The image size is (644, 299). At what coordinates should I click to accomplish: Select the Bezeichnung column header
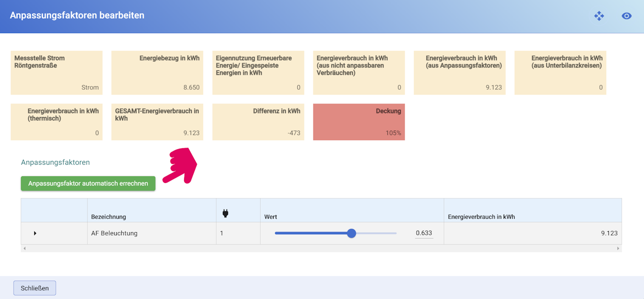point(151,211)
